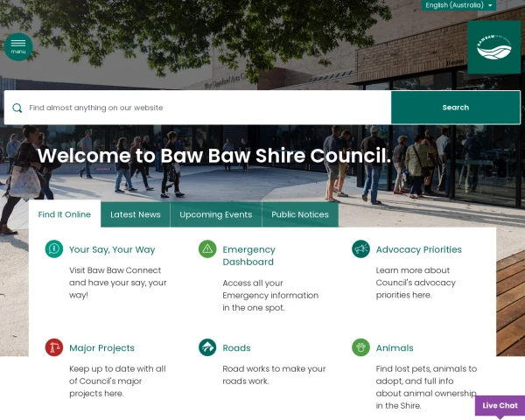Image resolution: width=525 pixels, height=420 pixels.
Task: Open the Advocacy Priorities link
Action: (x=419, y=249)
